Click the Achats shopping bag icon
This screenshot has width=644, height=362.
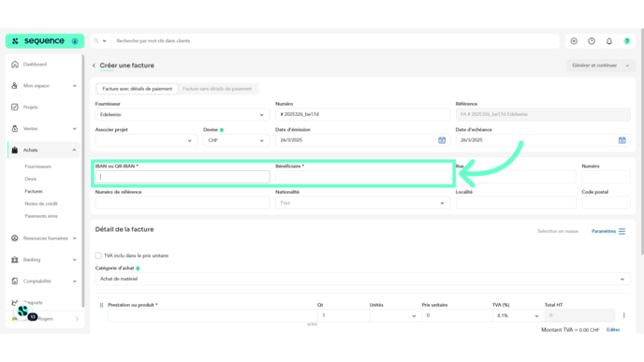(x=15, y=151)
